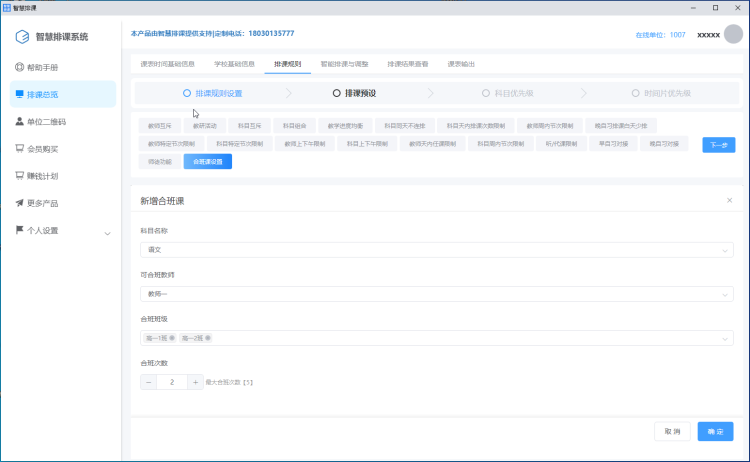Select 排课总览 in the sidebar
750x462 pixels.
(63, 94)
